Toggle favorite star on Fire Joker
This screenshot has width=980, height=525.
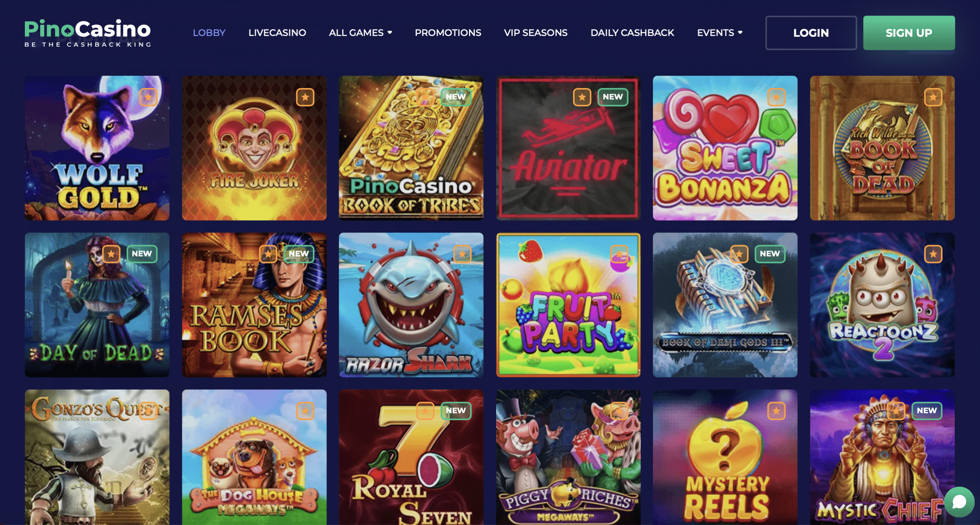pos(305,97)
